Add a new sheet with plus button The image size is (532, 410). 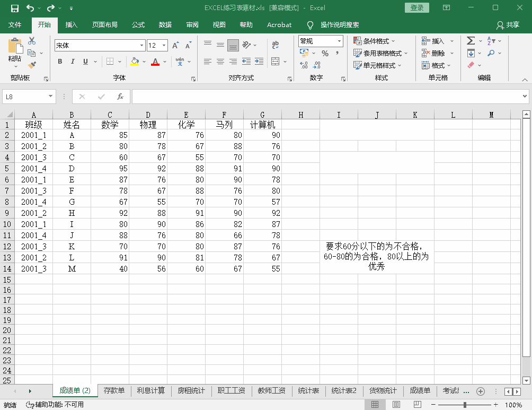tap(481, 391)
